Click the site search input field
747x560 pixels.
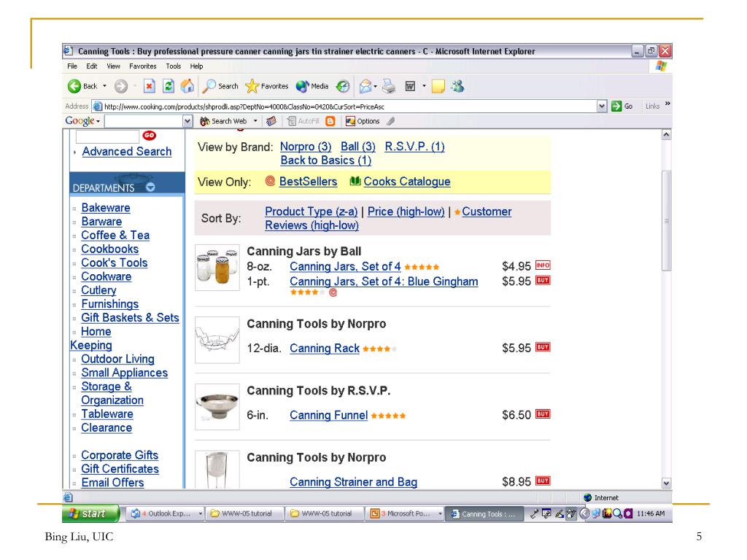pyautogui.click(x=107, y=136)
